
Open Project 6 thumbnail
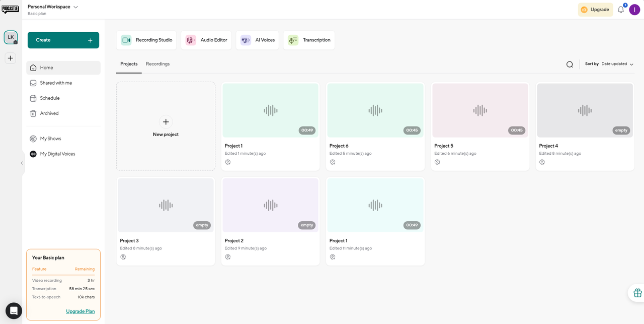coord(375,110)
